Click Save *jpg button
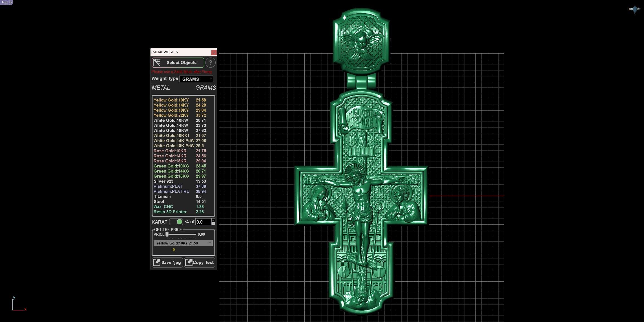 (x=167, y=263)
